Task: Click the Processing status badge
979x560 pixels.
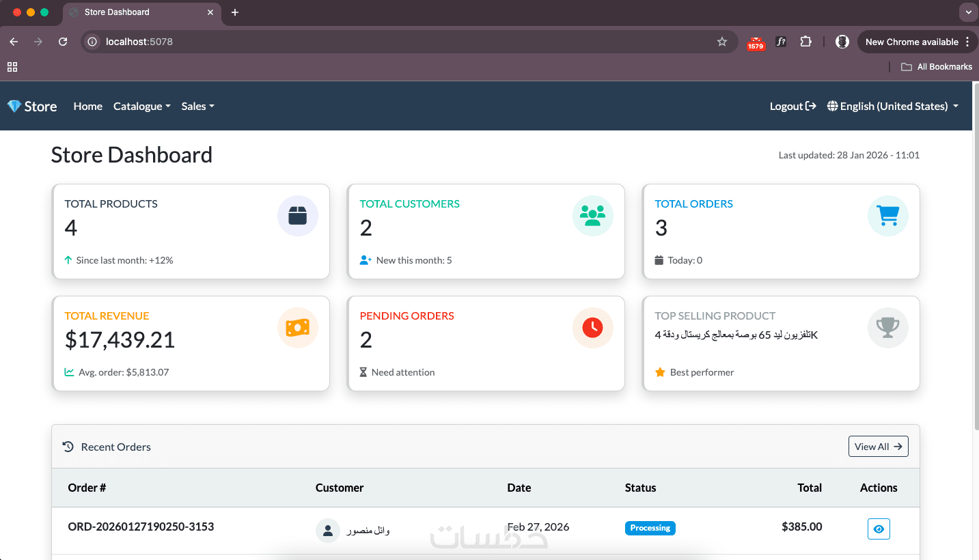Action: [x=650, y=528]
